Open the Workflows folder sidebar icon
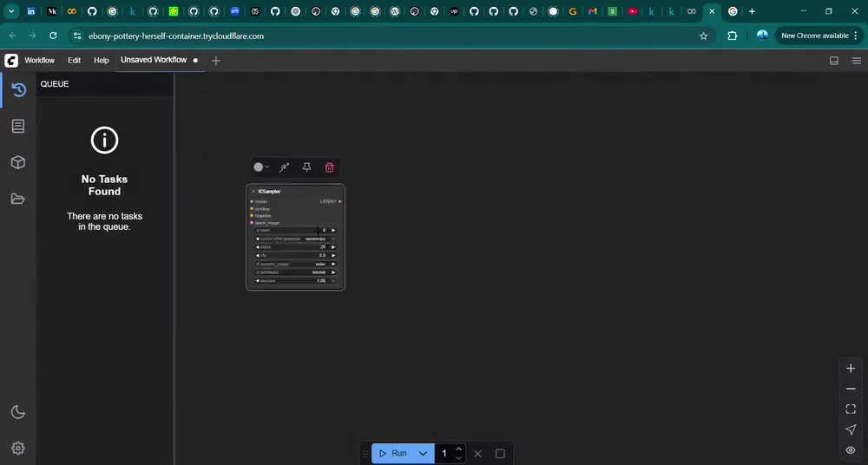Screen dimensions: 868x465 click(18, 199)
